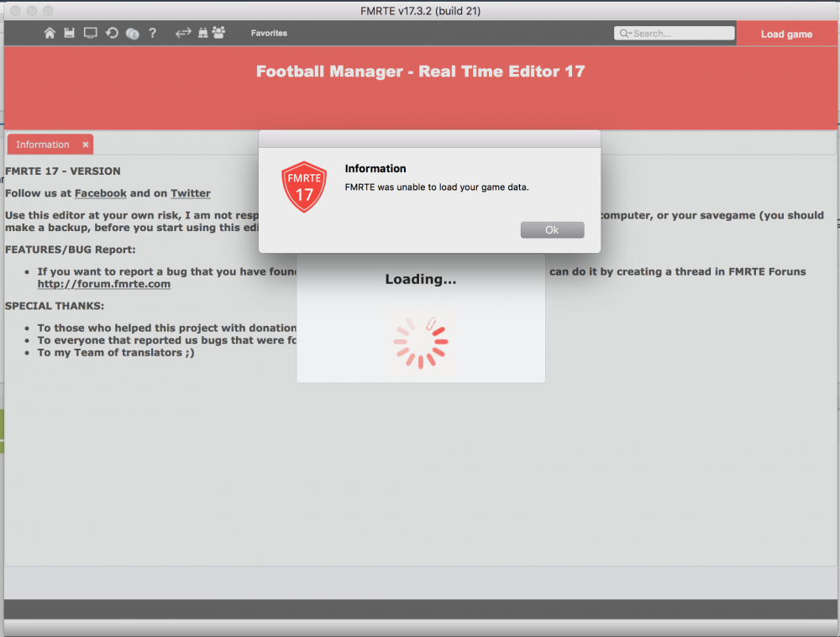Click the 'FMRTE 17 - VERSION' heading

click(x=63, y=171)
